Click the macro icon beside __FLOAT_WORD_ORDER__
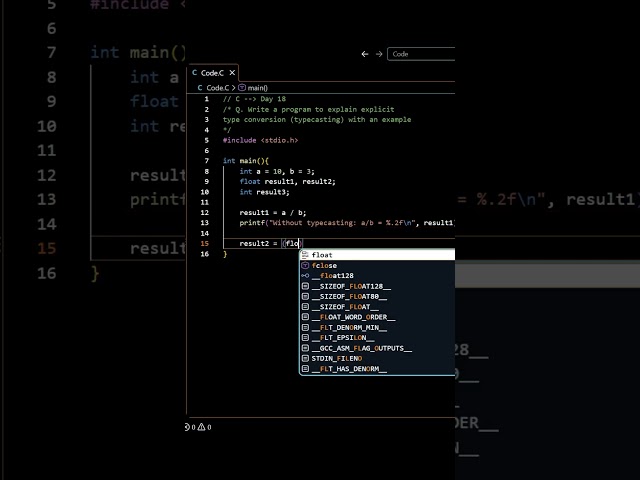Image resolution: width=640 pixels, height=480 pixels. click(x=305, y=317)
